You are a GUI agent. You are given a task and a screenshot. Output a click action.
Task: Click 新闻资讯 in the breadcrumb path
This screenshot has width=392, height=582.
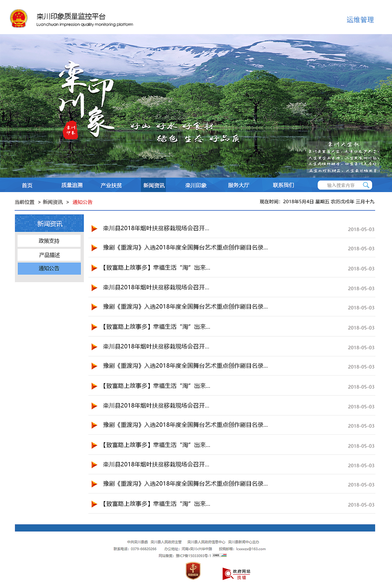(x=53, y=202)
